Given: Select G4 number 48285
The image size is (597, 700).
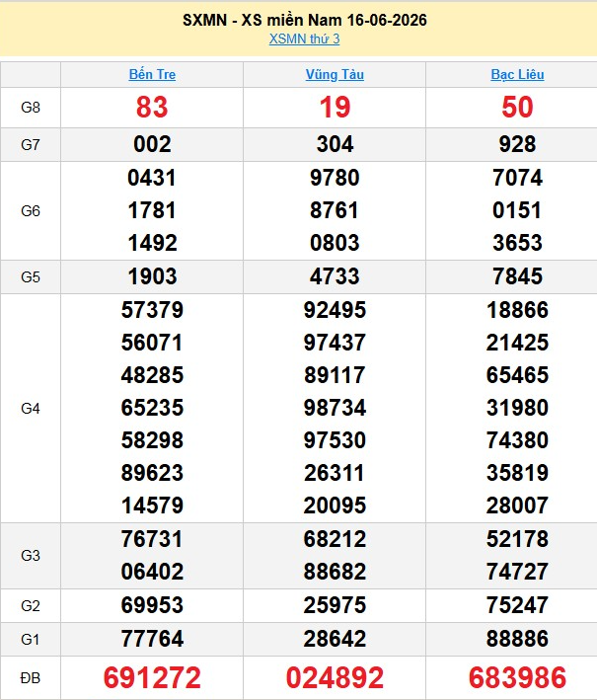Looking at the screenshot, I should [x=152, y=375].
